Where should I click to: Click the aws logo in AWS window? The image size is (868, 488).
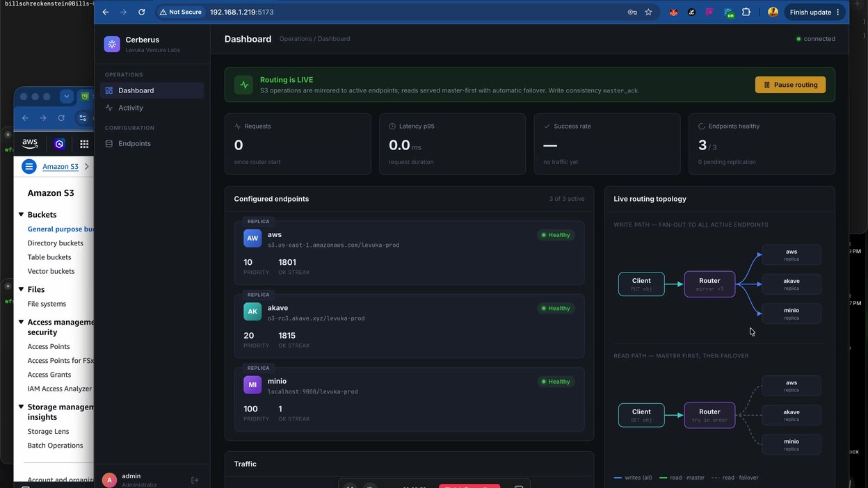click(x=30, y=144)
